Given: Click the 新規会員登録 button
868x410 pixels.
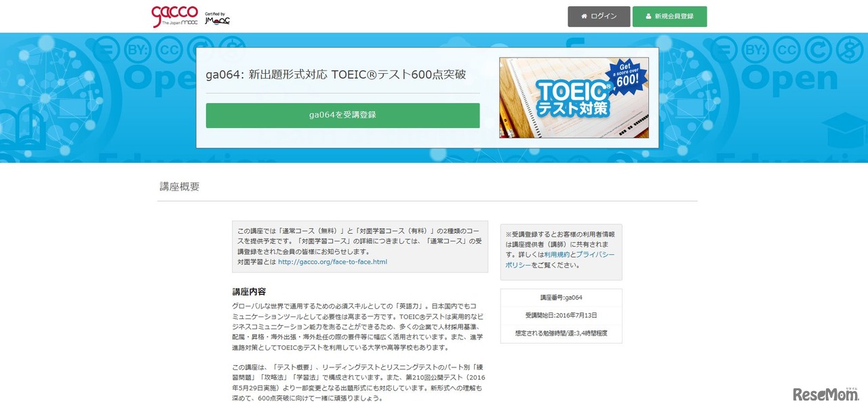Looking at the screenshot, I should (670, 16).
